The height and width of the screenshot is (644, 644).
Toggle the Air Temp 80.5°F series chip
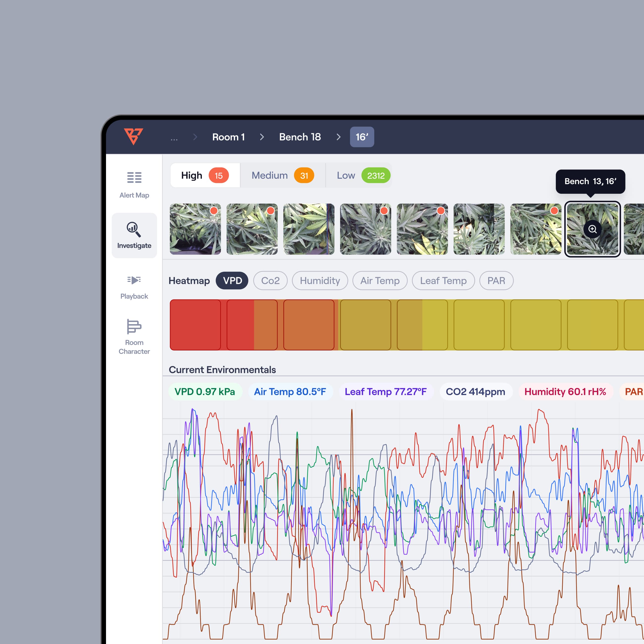click(x=290, y=392)
